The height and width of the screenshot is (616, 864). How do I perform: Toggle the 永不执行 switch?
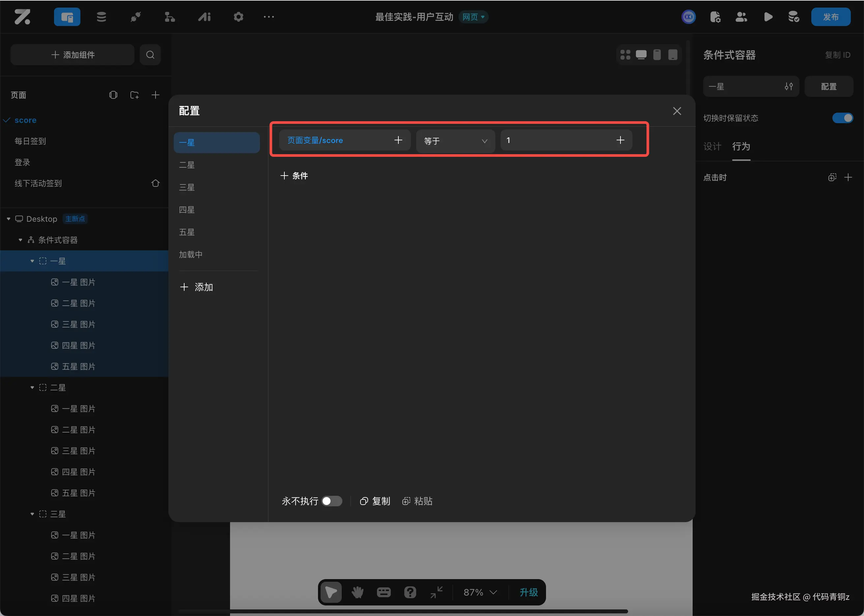click(331, 501)
